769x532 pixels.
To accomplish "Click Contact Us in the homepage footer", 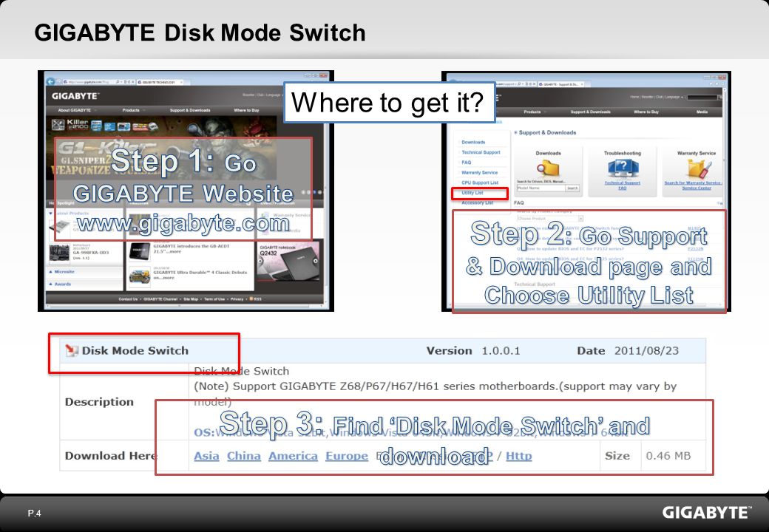I will (128, 299).
